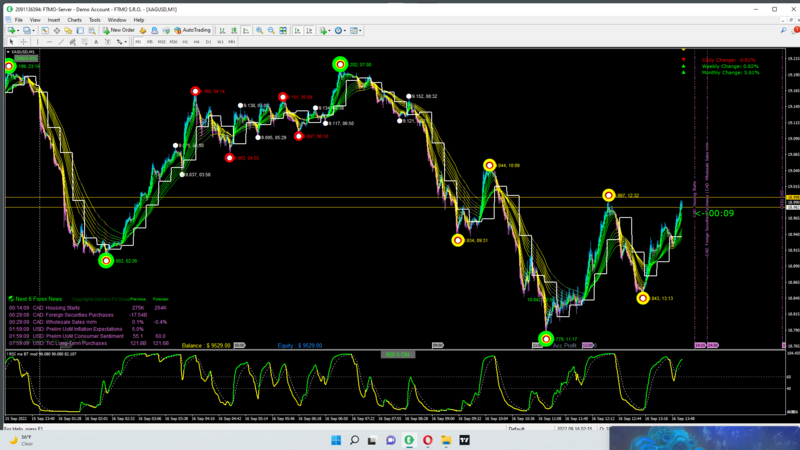Open the File menu
The height and width of the screenshot is (450, 800).
click(18, 20)
